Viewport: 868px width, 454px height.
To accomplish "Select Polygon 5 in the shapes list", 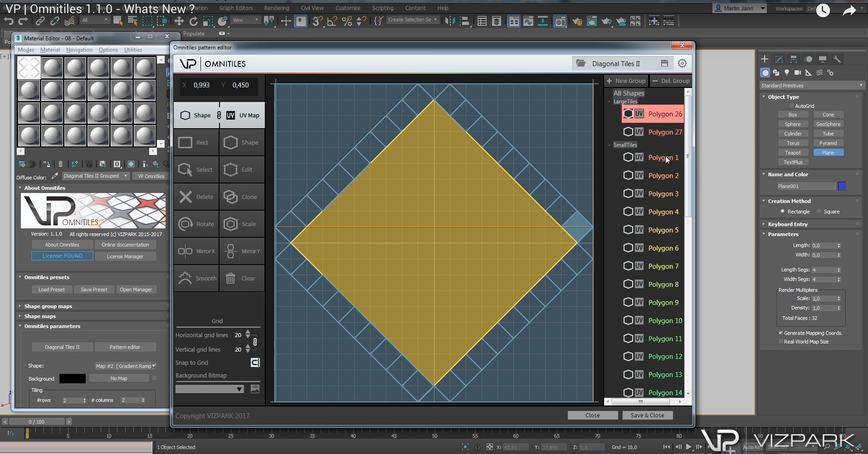I will [x=663, y=230].
